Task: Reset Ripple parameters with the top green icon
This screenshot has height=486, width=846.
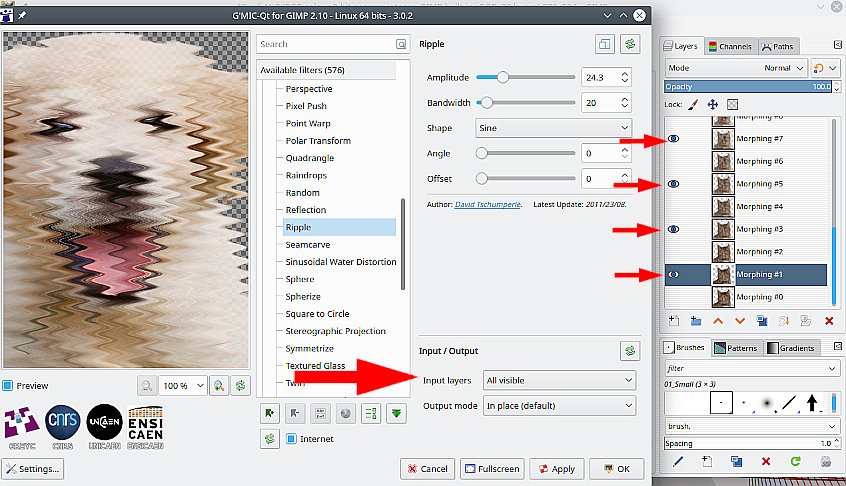Action: [x=630, y=44]
